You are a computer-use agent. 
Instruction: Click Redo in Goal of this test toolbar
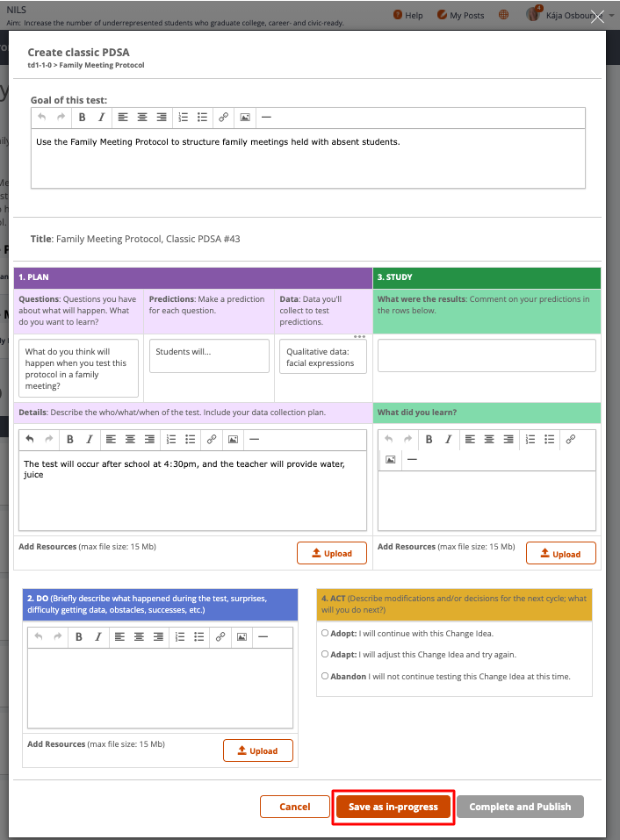pos(61,118)
